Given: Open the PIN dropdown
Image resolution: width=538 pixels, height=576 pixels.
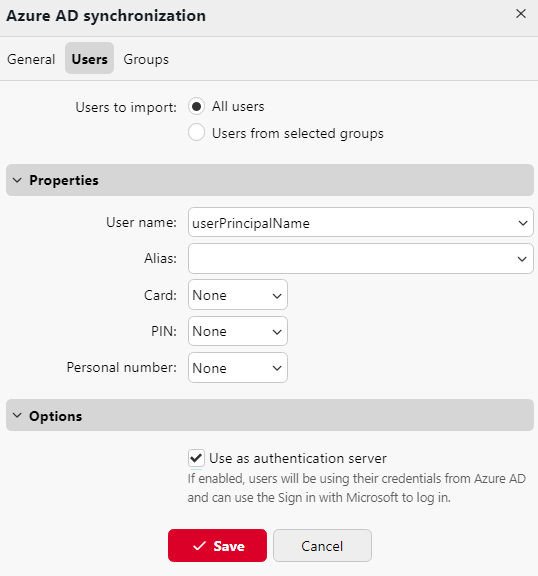Looking at the screenshot, I should coord(238,331).
